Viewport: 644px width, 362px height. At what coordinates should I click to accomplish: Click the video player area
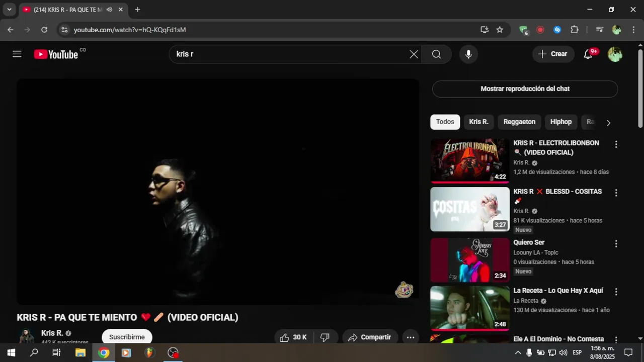point(218,192)
